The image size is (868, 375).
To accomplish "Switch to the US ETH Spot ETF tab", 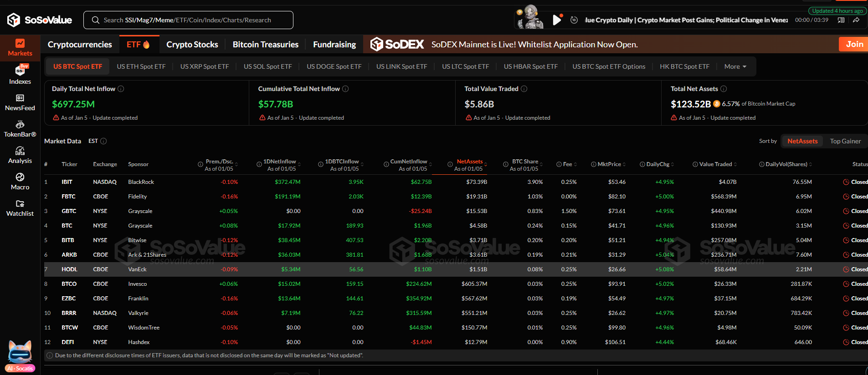I will click(141, 66).
